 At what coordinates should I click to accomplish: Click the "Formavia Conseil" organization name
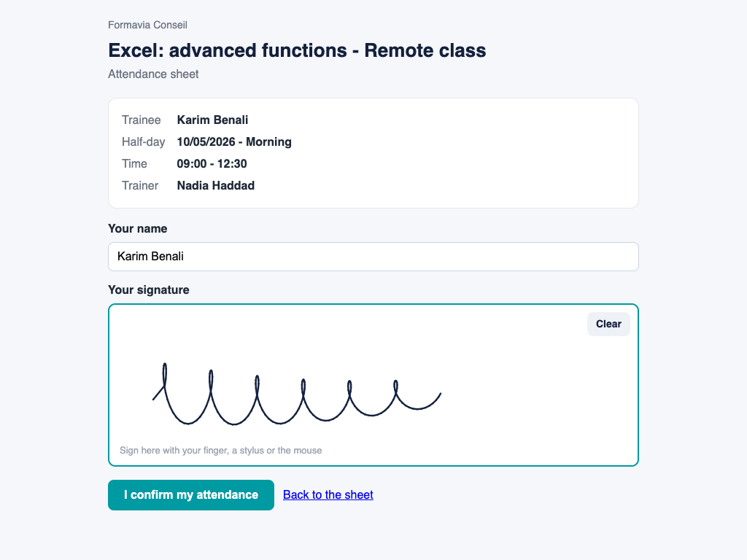[147, 25]
